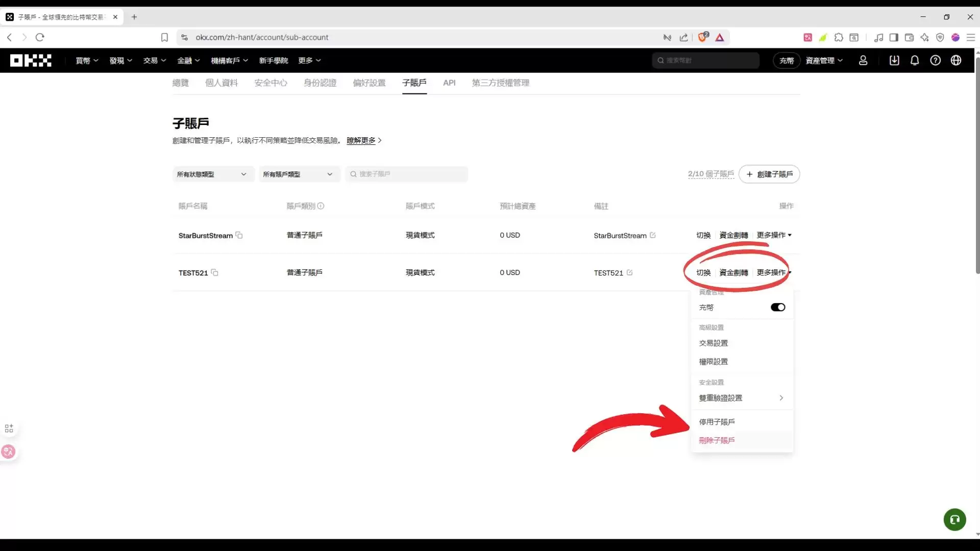Viewport: 980px width, 551px height.
Task: Select 停用子賬戶 from the menu
Action: [x=717, y=421]
